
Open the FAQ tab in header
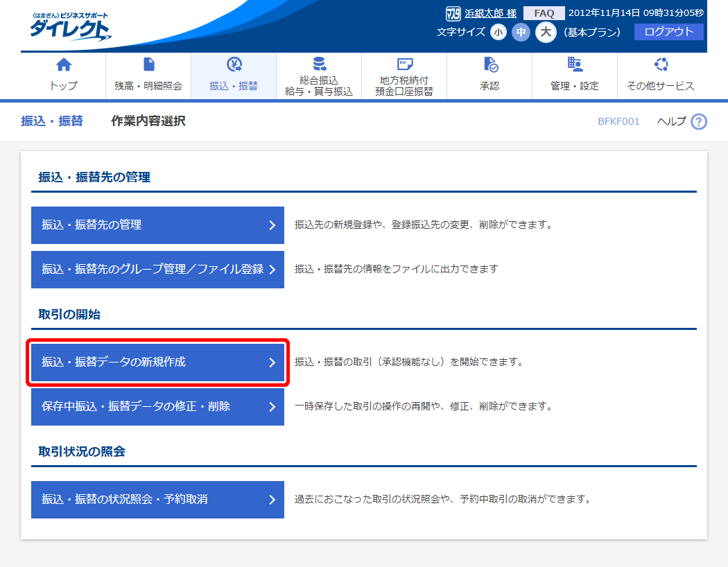(x=544, y=13)
